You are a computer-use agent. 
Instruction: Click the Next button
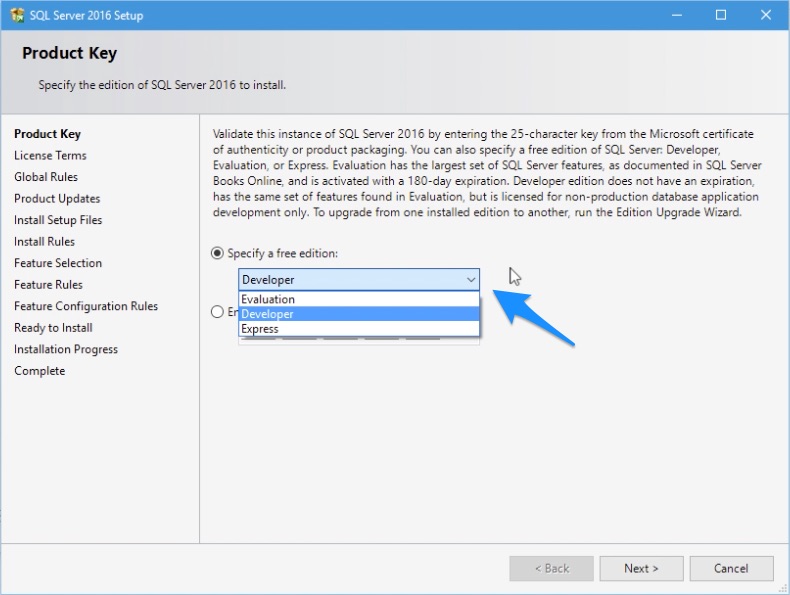(641, 568)
